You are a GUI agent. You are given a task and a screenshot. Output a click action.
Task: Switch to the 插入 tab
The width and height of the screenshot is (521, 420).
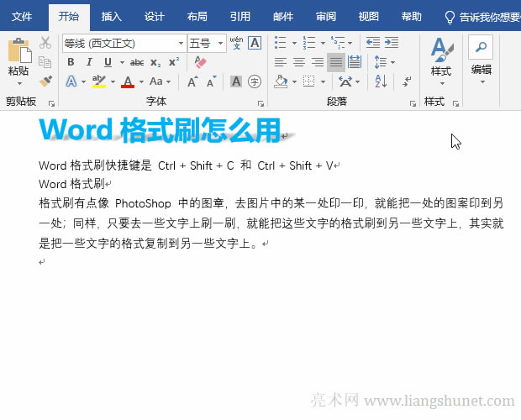pos(111,16)
